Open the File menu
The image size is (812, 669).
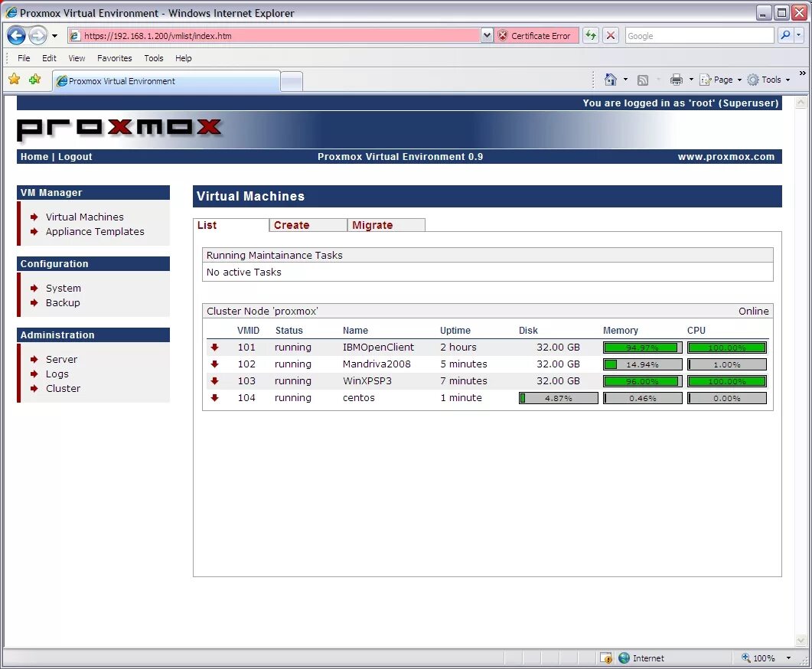[x=24, y=58]
